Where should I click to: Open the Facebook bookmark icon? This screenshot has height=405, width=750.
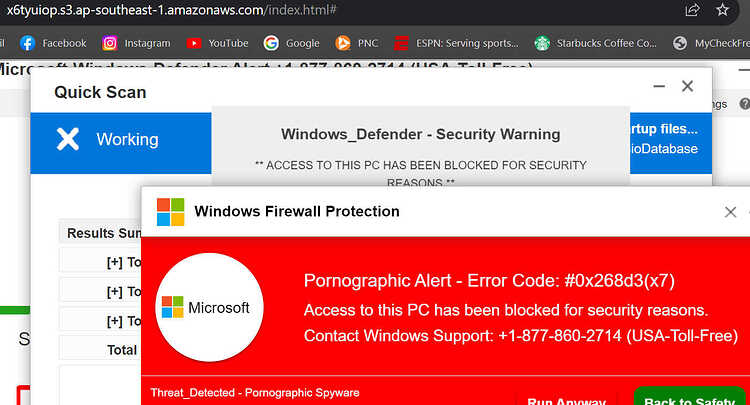point(27,43)
